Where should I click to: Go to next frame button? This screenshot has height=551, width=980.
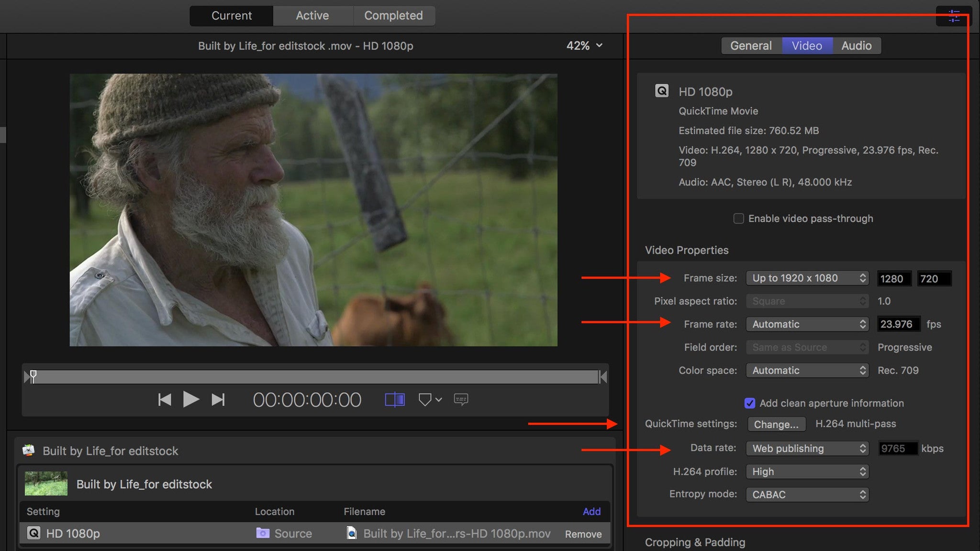[218, 399]
